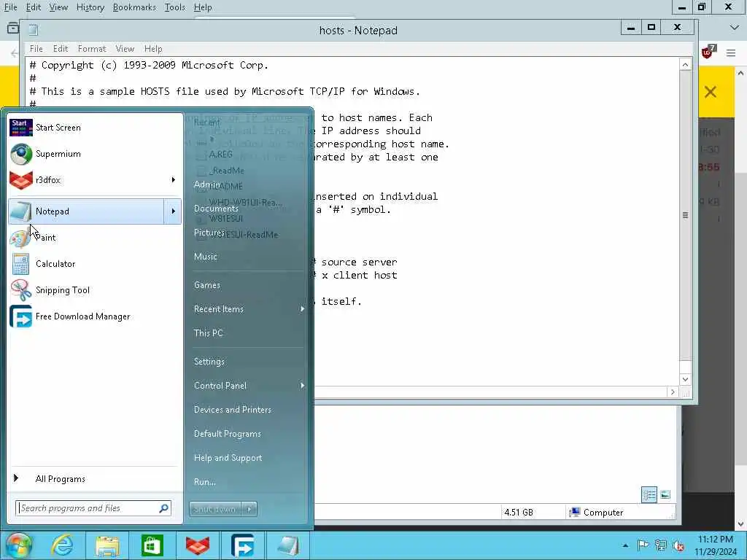This screenshot has height=560, width=747.
Task: Open Calculator from the start menu
Action: tap(95, 264)
